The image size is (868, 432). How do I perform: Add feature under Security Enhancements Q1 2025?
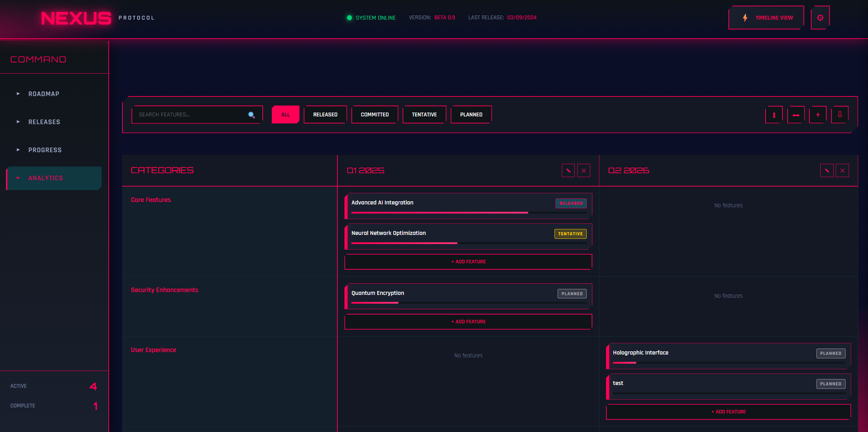(468, 322)
